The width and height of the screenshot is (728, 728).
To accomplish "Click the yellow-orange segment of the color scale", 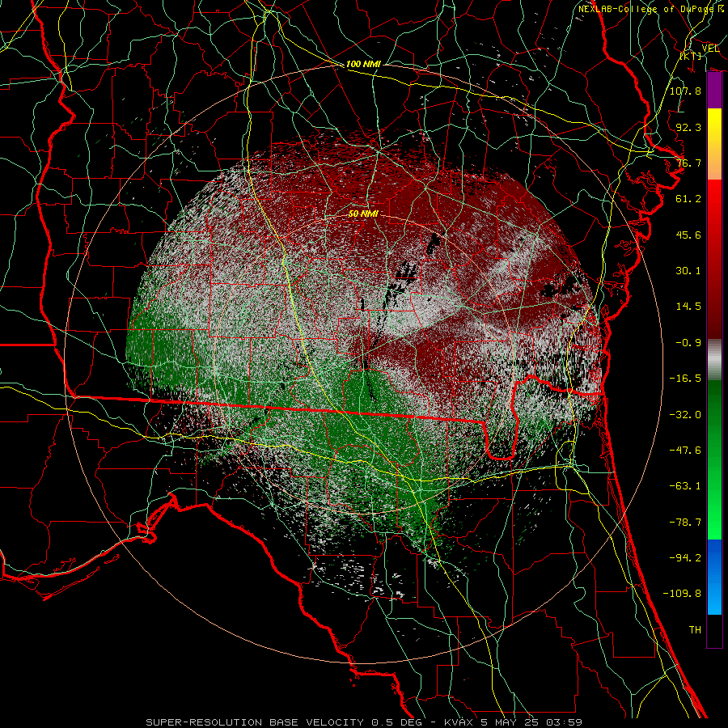I will coord(714,144).
